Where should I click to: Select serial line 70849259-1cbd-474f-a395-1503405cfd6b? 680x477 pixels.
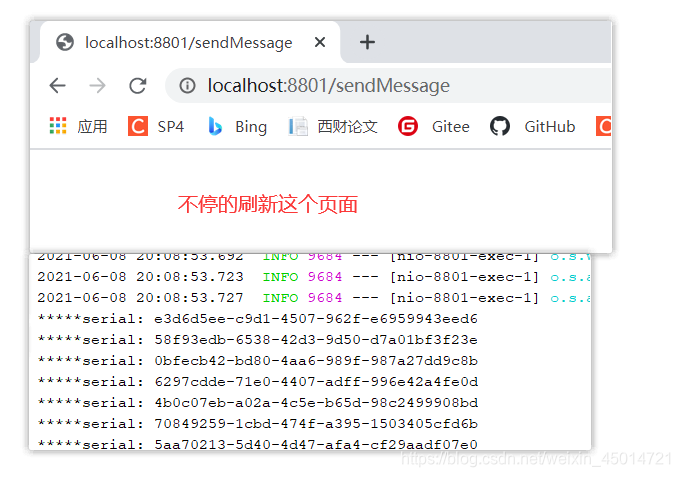[258, 423]
